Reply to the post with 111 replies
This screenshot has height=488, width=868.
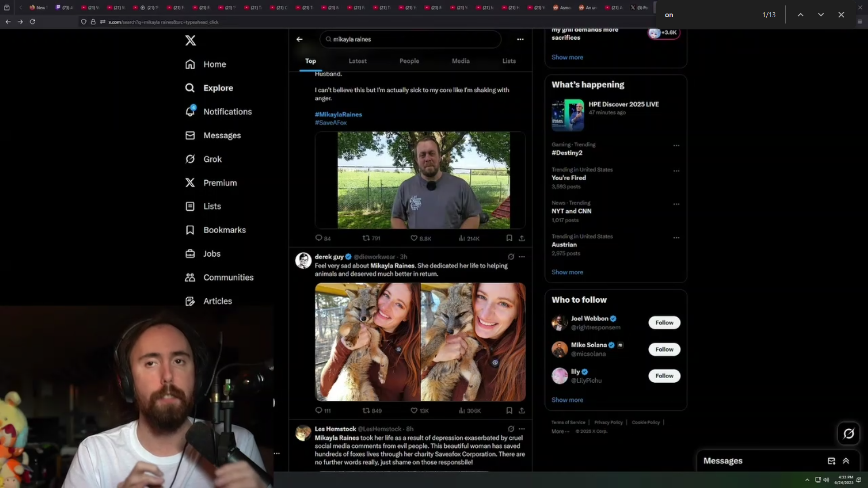click(x=323, y=411)
